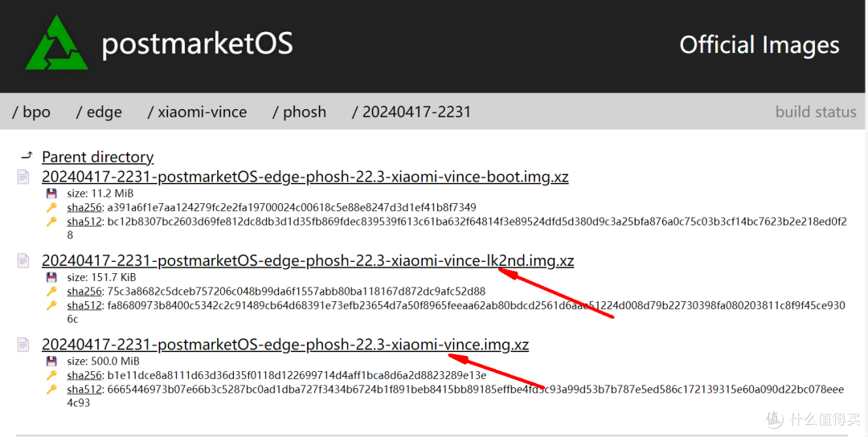Image resolution: width=868 pixels, height=437 pixels.
Task: Open sha256 link for lk2nd.img.xz
Action: pos(84,291)
